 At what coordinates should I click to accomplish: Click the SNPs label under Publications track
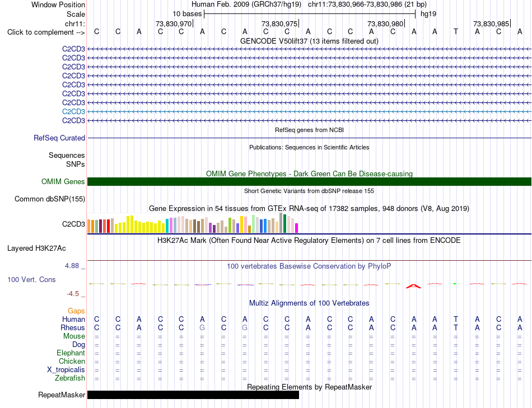(x=76, y=164)
